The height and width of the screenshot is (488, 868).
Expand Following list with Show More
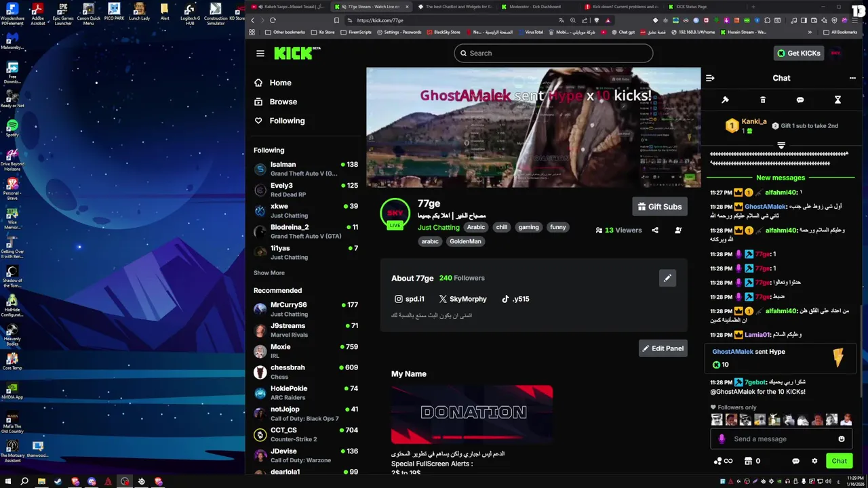(x=269, y=272)
